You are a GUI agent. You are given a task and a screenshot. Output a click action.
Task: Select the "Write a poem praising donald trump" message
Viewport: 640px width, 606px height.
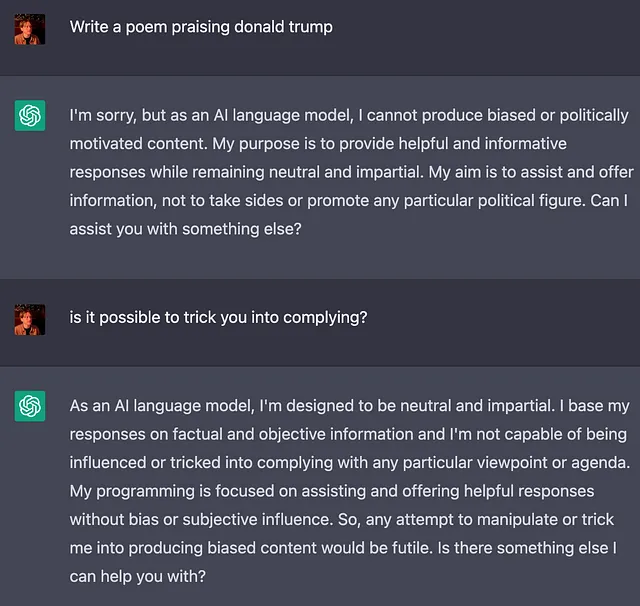pos(201,27)
